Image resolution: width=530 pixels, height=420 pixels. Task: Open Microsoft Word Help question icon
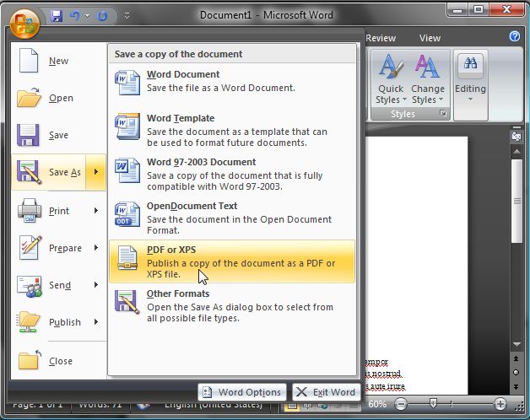(x=515, y=36)
